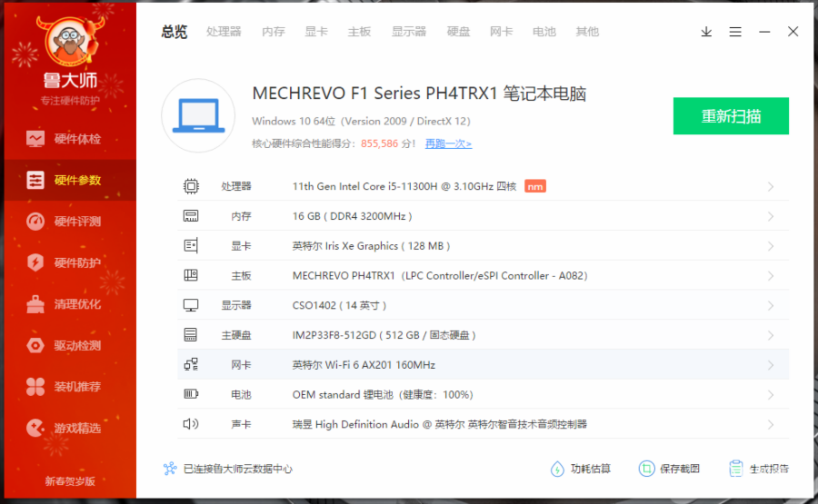Click the 内存 memory icon

[191, 216]
